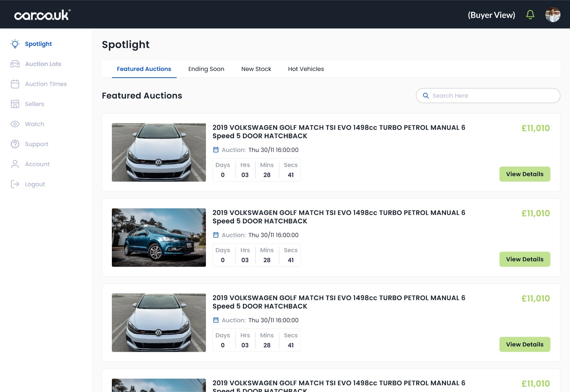570x392 pixels.
Task: Open the New Stock tab
Action: 256,69
